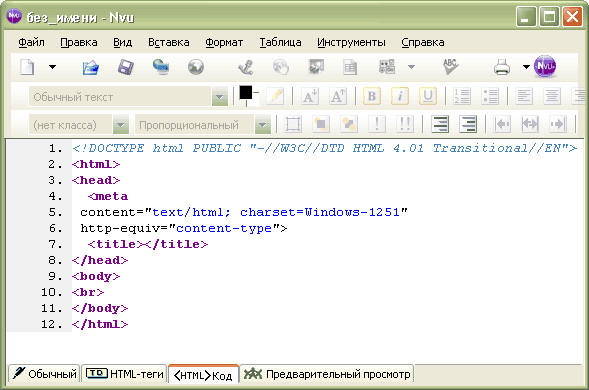Click the empty title tag line in code
589x390 pixels.
click(148, 244)
